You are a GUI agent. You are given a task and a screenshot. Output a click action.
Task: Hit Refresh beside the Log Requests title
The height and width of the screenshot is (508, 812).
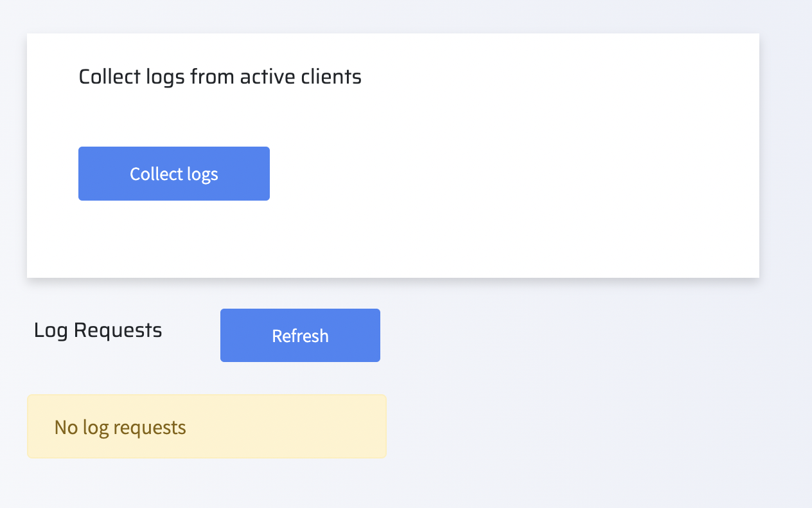click(300, 336)
